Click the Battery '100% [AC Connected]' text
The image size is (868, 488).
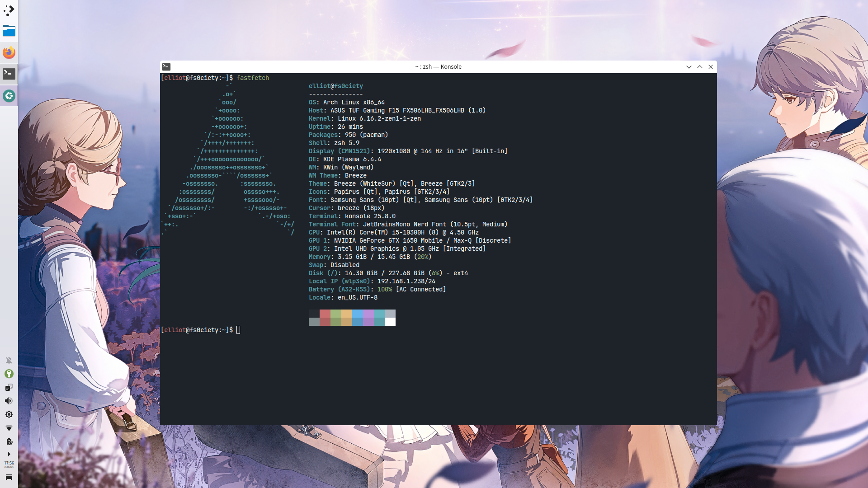point(412,290)
